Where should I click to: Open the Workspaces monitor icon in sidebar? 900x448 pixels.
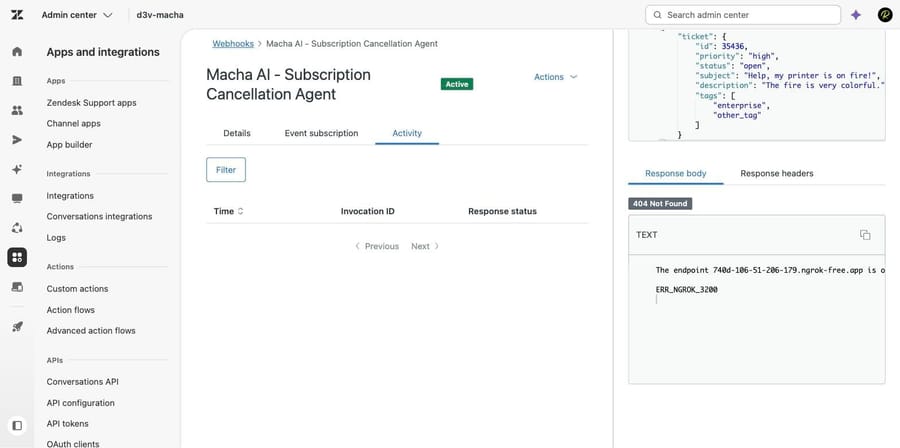tap(17, 198)
